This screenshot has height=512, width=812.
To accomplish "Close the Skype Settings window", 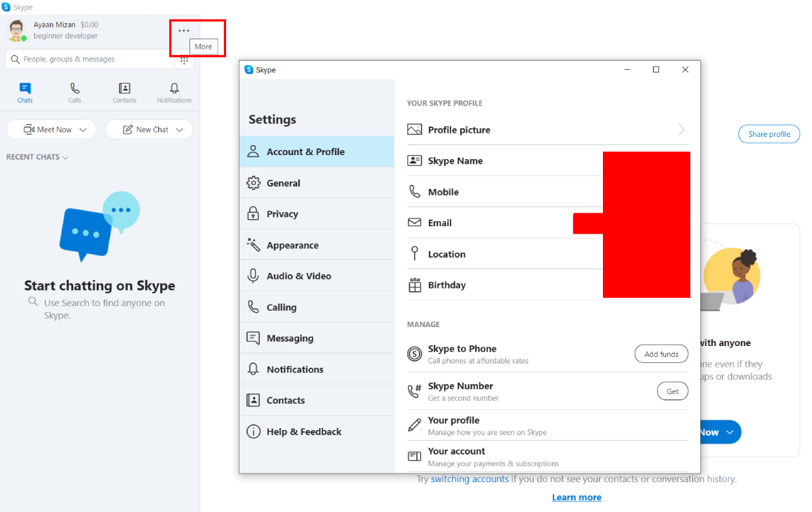I will (685, 70).
